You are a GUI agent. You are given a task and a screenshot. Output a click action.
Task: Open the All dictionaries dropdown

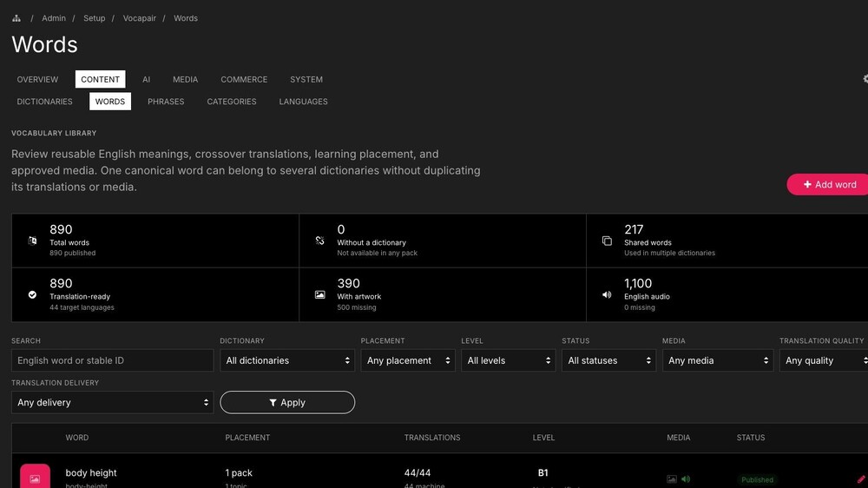point(287,360)
